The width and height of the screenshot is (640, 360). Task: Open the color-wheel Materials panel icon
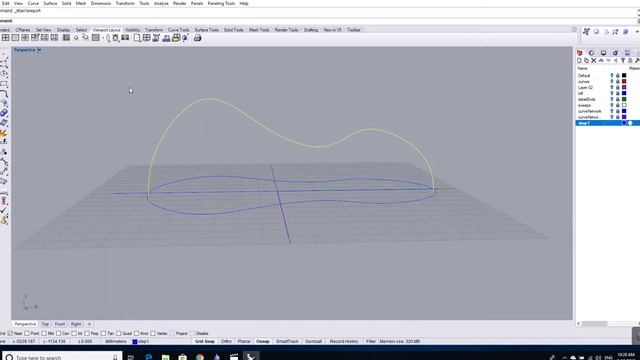(x=591, y=53)
